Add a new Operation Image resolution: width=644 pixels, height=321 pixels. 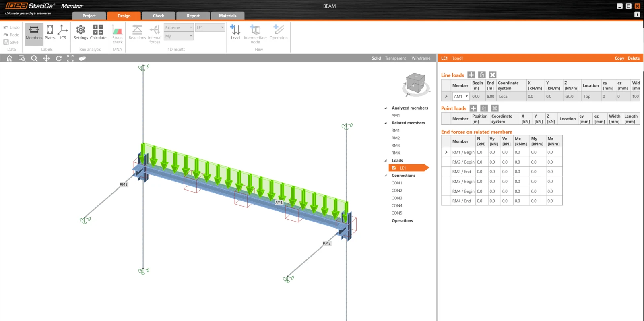point(279,33)
